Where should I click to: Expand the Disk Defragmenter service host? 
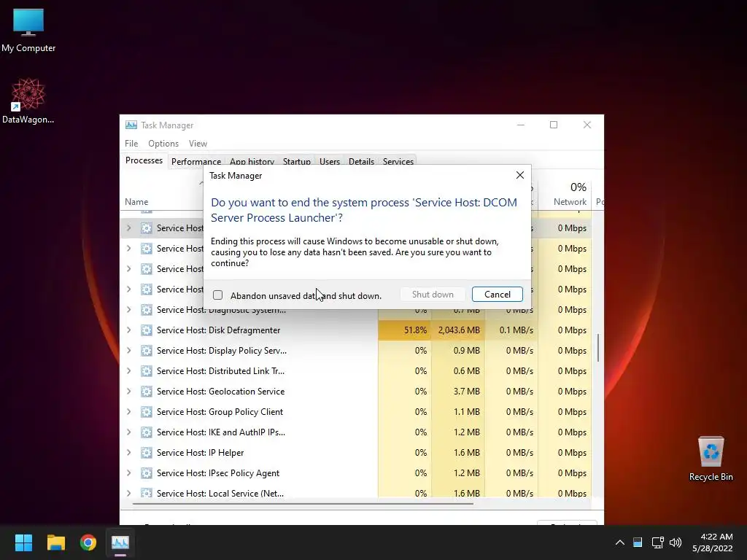tap(128, 330)
